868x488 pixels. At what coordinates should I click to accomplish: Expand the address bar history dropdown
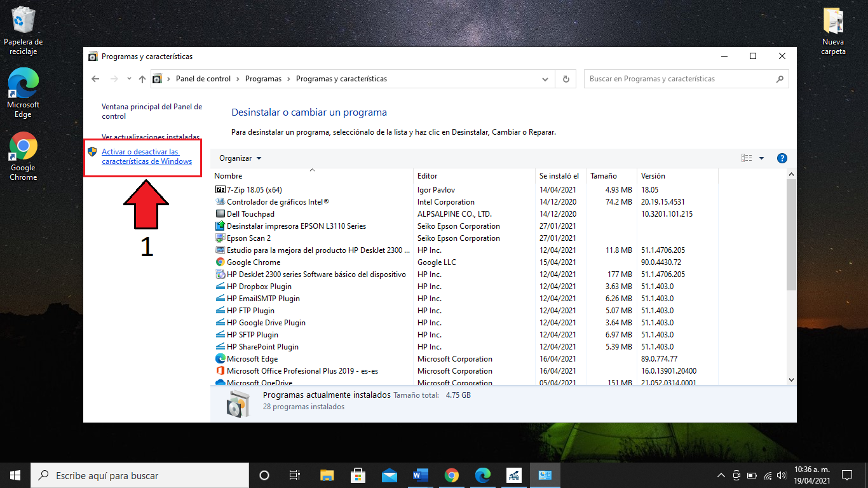[545, 79]
